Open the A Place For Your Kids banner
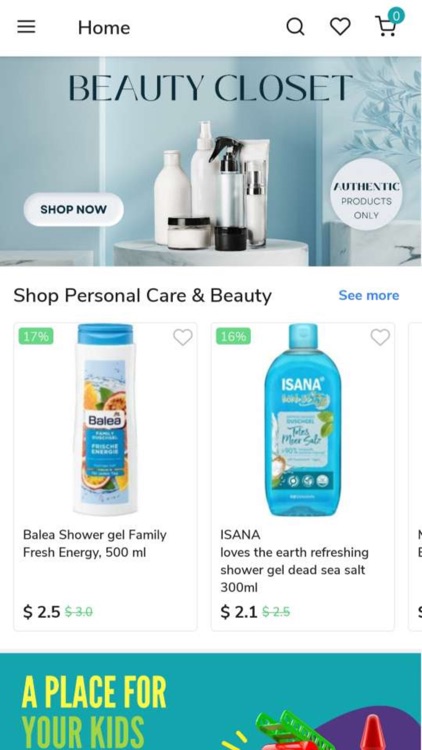422x750 pixels. click(x=211, y=701)
